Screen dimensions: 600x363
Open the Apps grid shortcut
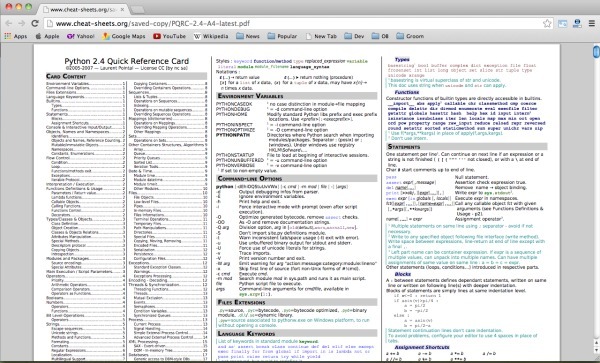[16, 36]
